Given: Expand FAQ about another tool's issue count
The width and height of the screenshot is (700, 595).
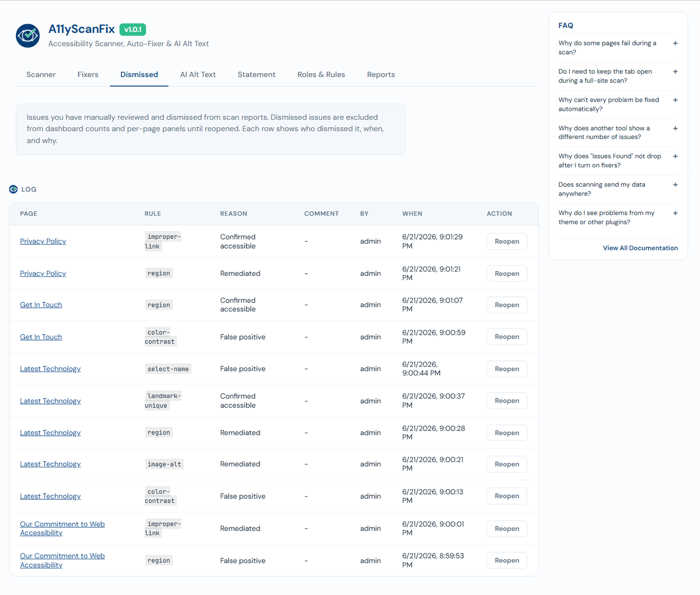Looking at the screenshot, I should (618, 132).
